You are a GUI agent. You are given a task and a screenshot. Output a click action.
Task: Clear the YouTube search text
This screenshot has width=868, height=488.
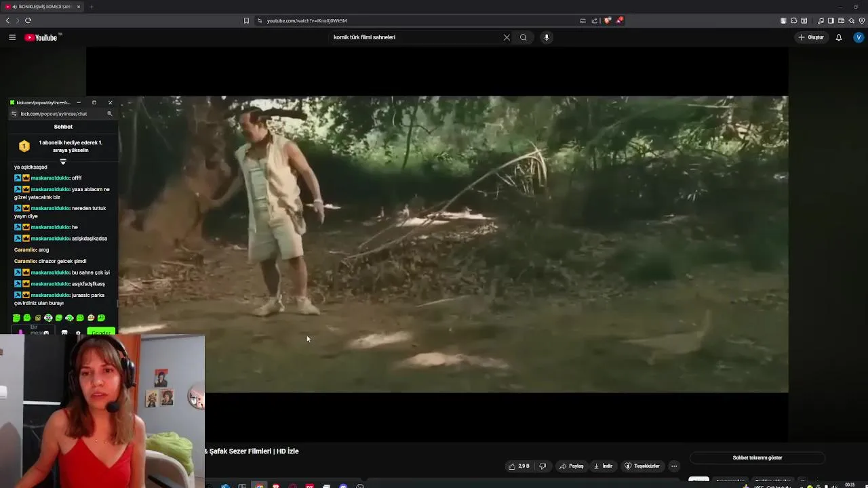point(507,37)
